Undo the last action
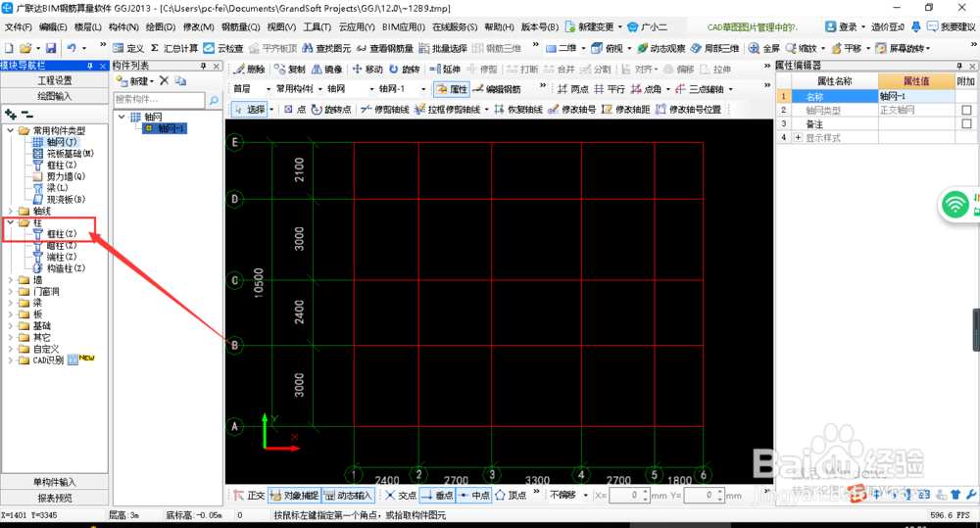 (x=72, y=48)
